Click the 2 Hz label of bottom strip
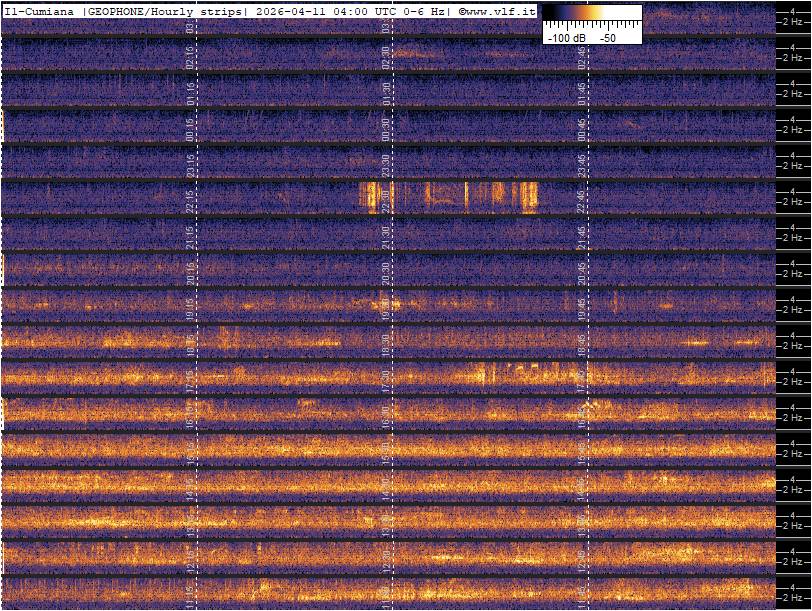812x611 pixels. click(794, 596)
